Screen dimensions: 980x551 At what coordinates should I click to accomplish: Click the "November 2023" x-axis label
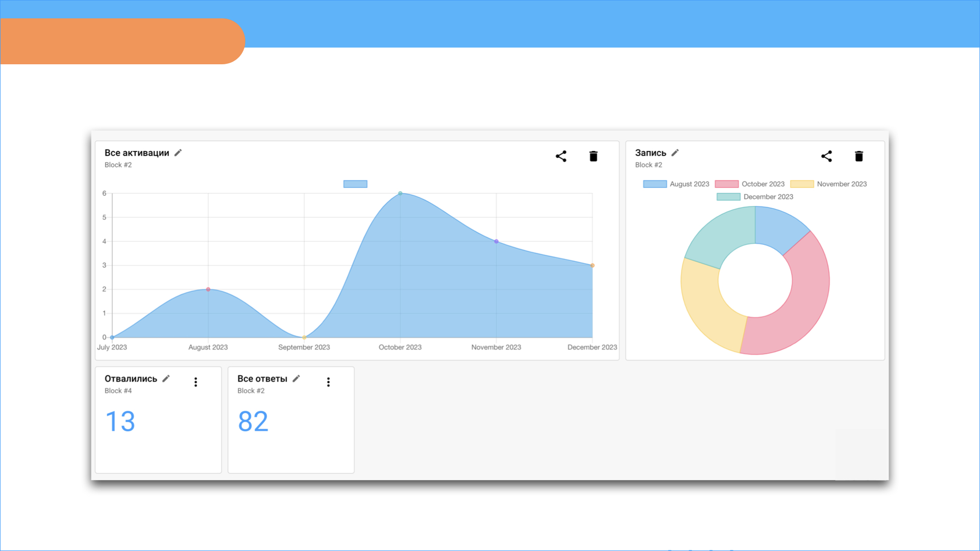point(496,347)
